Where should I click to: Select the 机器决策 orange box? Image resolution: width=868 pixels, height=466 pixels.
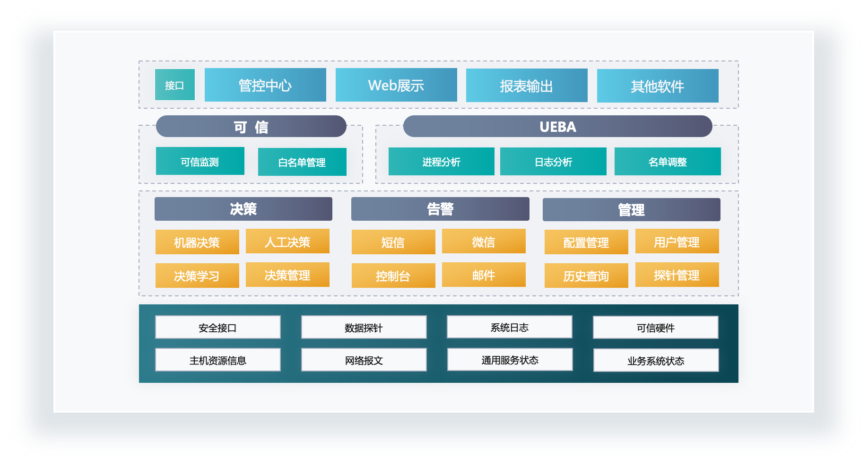click(x=197, y=242)
